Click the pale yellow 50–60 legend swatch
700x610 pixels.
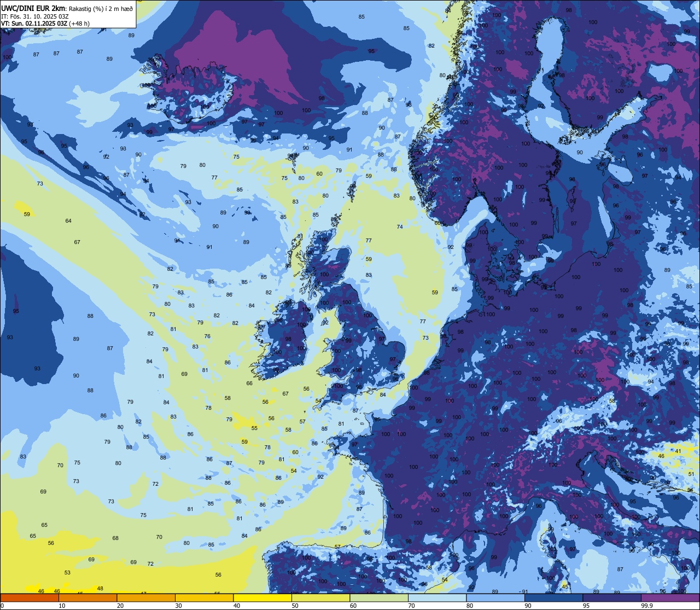[x=320, y=597]
